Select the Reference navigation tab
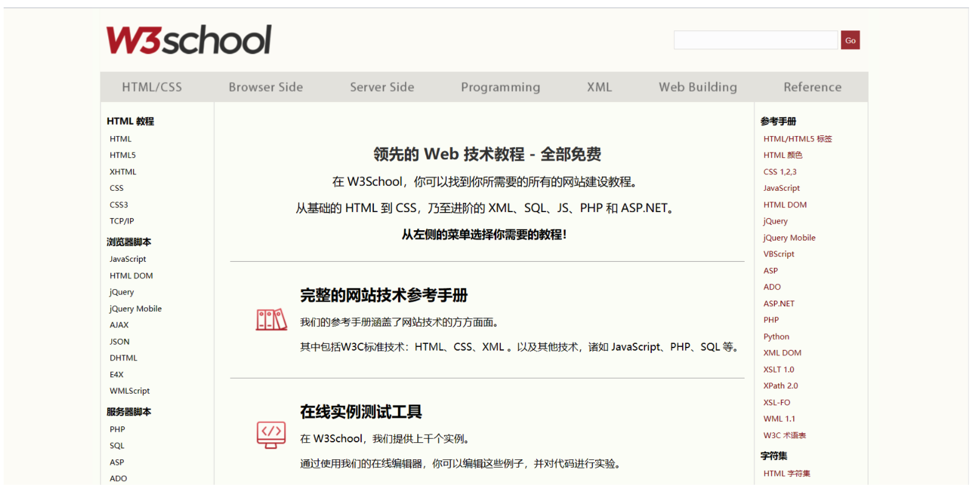The image size is (980, 486). [x=813, y=87]
